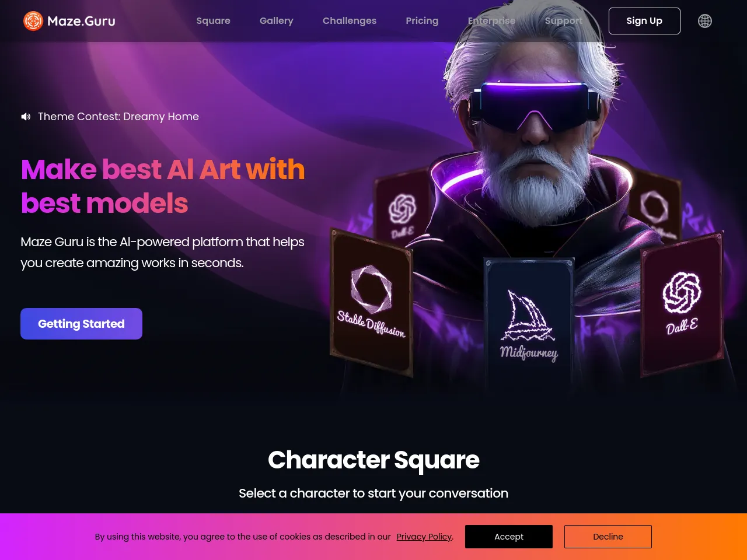Select the front Dall-E card

682,303
